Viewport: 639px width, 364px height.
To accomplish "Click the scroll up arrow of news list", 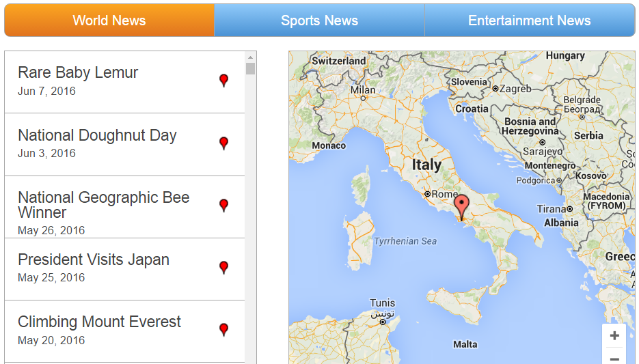I will pyautogui.click(x=250, y=57).
